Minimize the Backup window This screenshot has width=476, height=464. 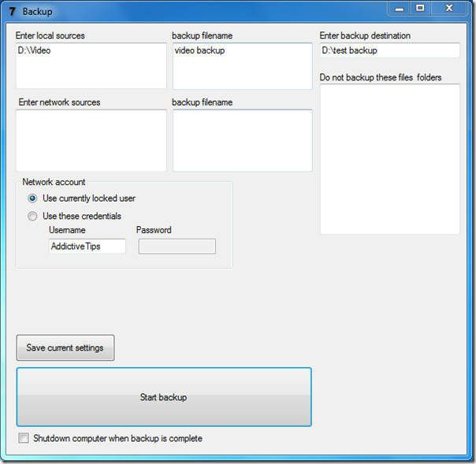[400, 9]
